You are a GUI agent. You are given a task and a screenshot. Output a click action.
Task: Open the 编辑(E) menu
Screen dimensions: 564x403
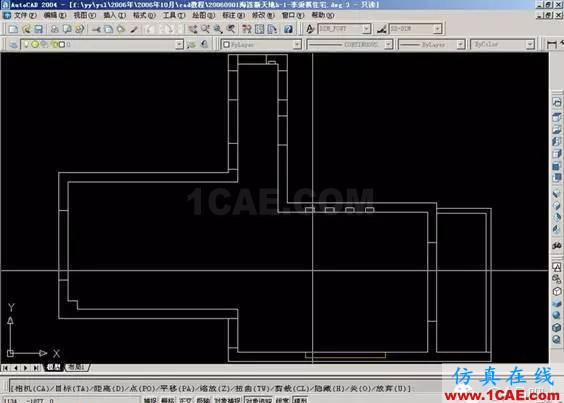coord(55,15)
